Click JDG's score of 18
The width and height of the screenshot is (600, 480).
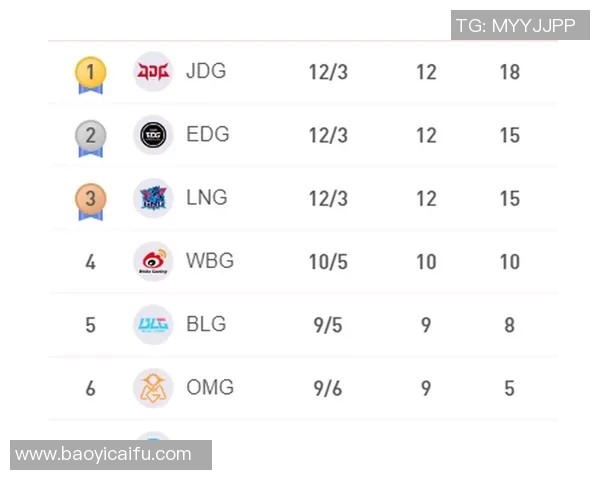[510, 72]
